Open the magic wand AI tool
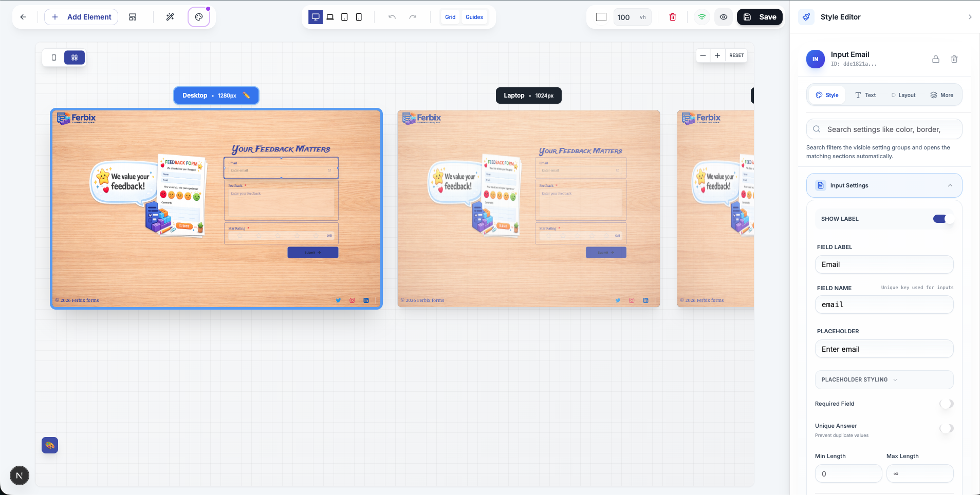This screenshot has width=980, height=495. (170, 17)
